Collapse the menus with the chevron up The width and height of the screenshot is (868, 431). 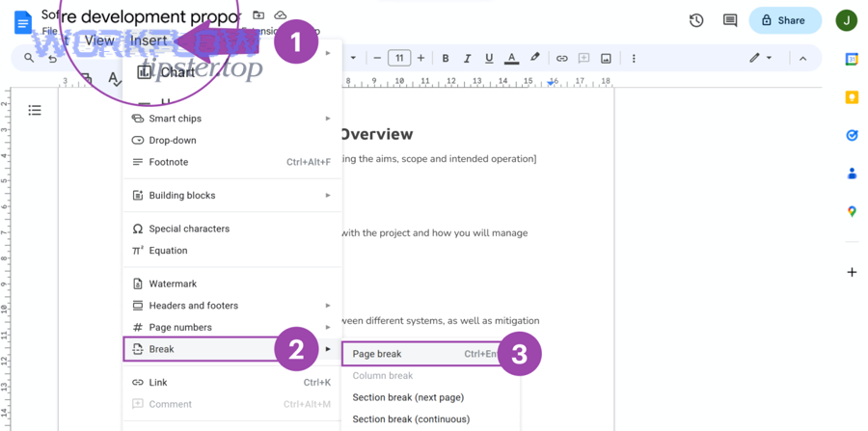[x=802, y=58]
